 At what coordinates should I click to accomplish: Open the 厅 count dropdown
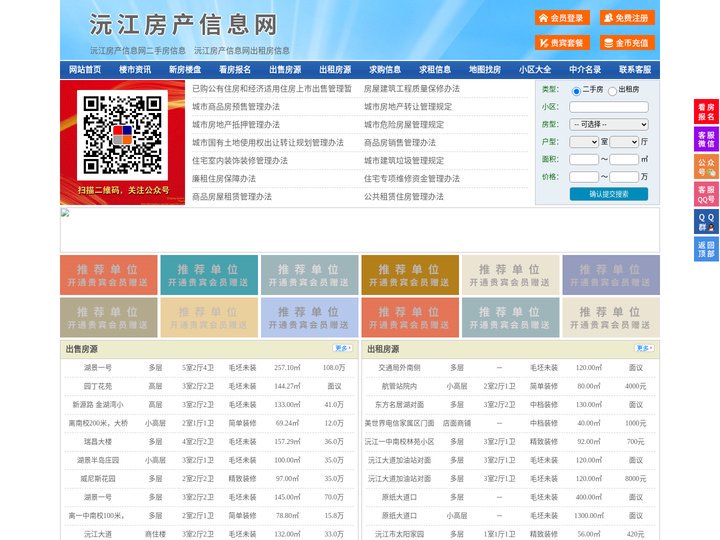point(624,142)
